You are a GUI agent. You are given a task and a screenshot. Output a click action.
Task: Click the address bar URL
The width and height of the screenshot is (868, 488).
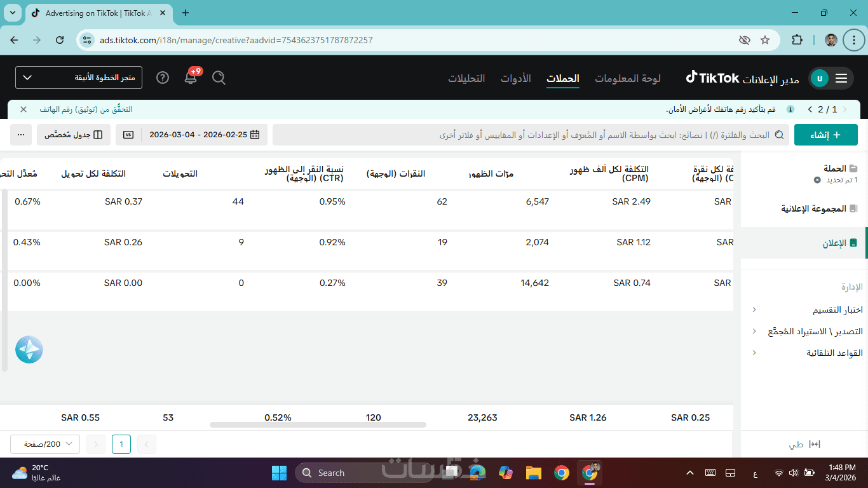pos(236,40)
